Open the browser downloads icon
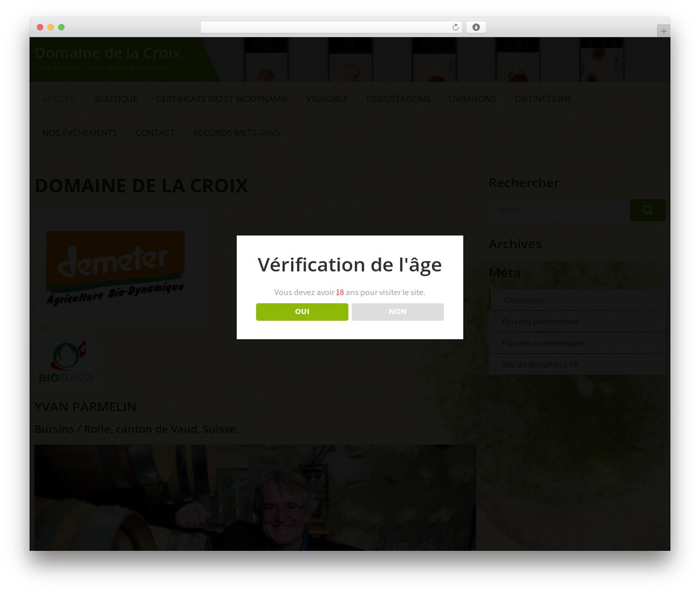This screenshot has width=700, height=593. (476, 27)
